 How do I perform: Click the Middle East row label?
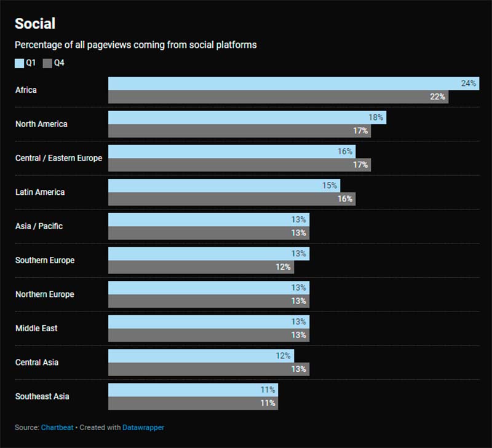click(x=36, y=328)
